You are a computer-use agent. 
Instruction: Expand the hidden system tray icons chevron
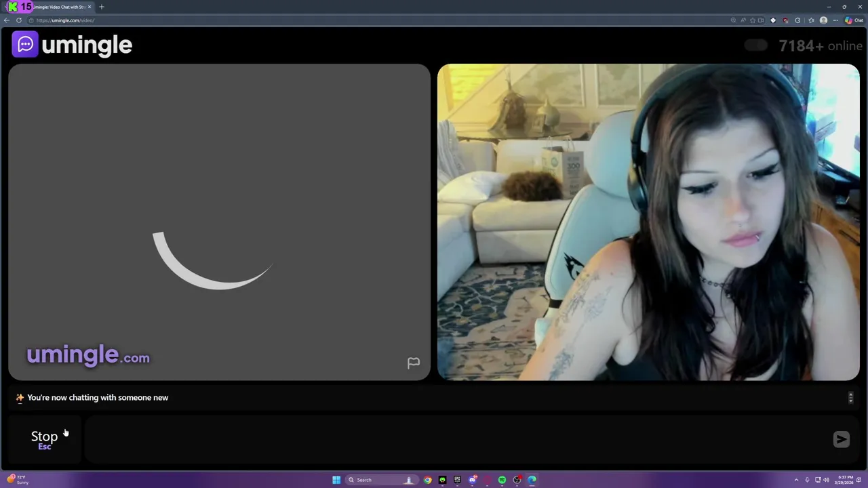(796, 480)
